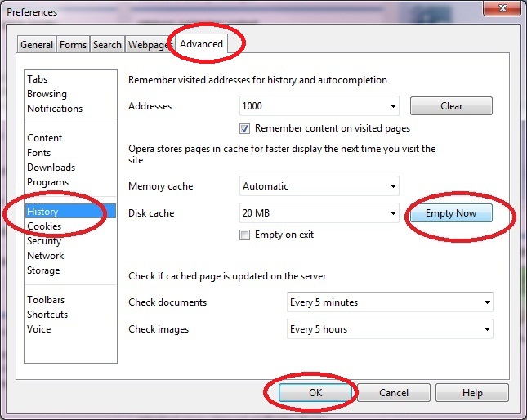
Task: Open the Content category
Action: pos(70,138)
